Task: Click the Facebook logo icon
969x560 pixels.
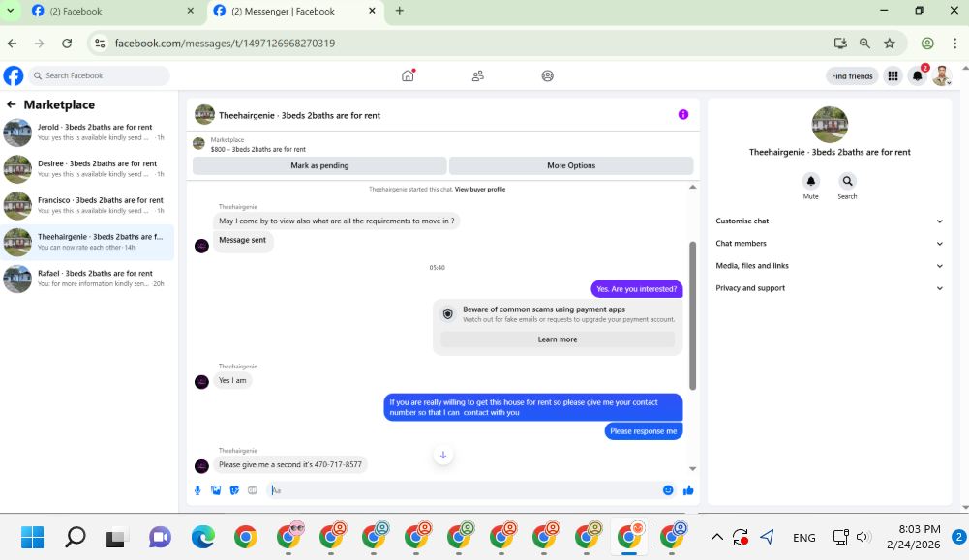Action: click(14, 76)
